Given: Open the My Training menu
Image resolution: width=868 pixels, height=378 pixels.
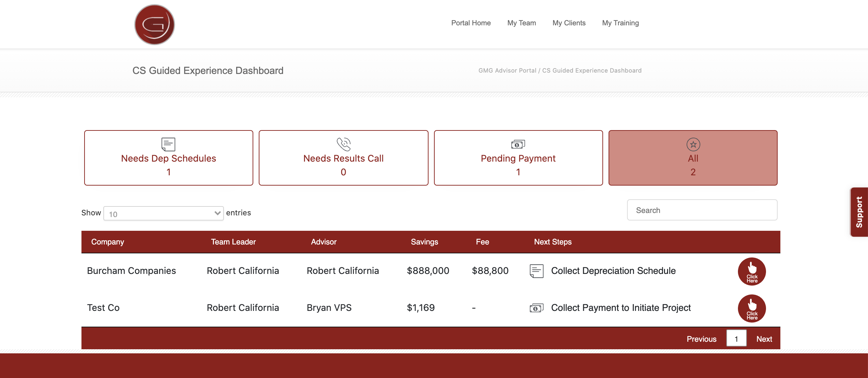Looking at the screenshot, I should point(620,23).
